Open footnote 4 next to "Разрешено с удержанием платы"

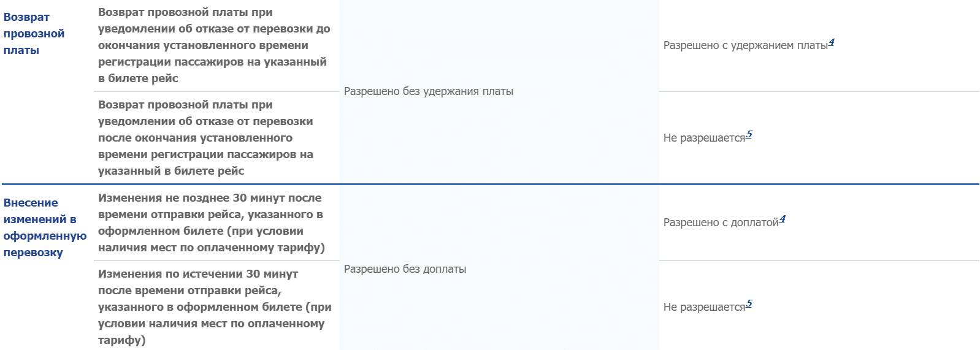[x=832, y=42]
